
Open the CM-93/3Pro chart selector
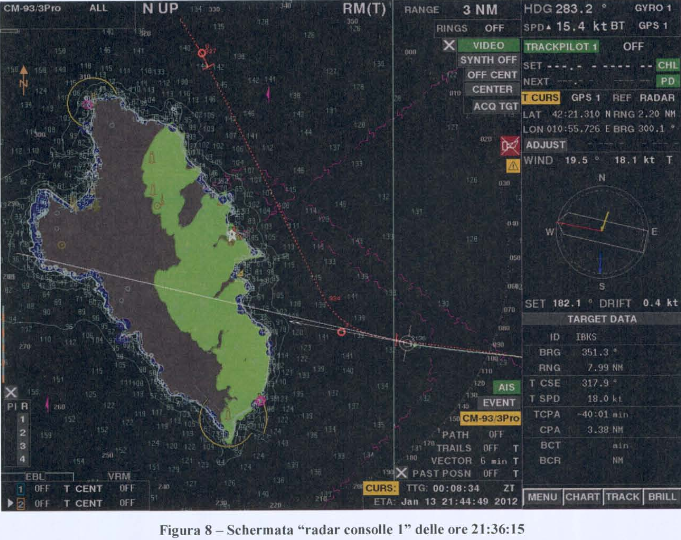[490, 417]
